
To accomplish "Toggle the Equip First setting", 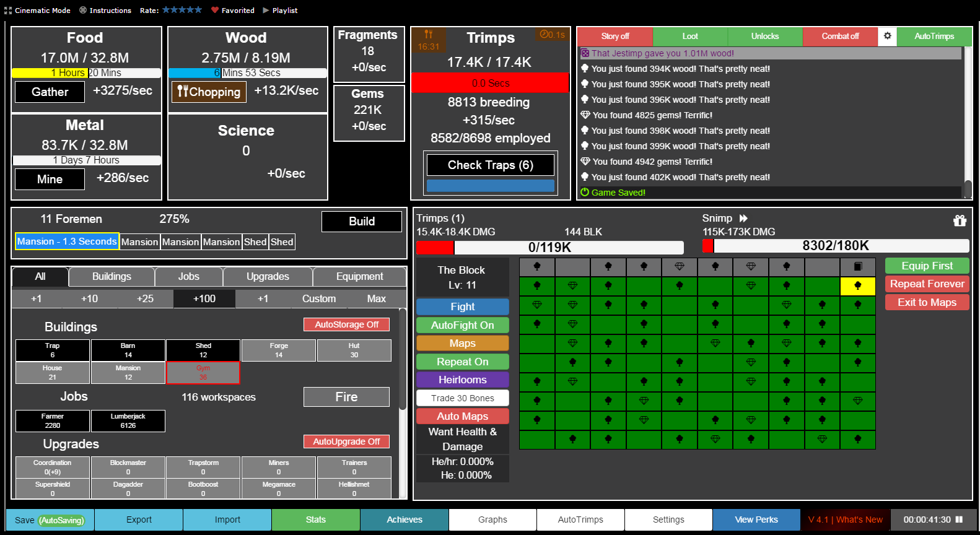I will 927,266.
